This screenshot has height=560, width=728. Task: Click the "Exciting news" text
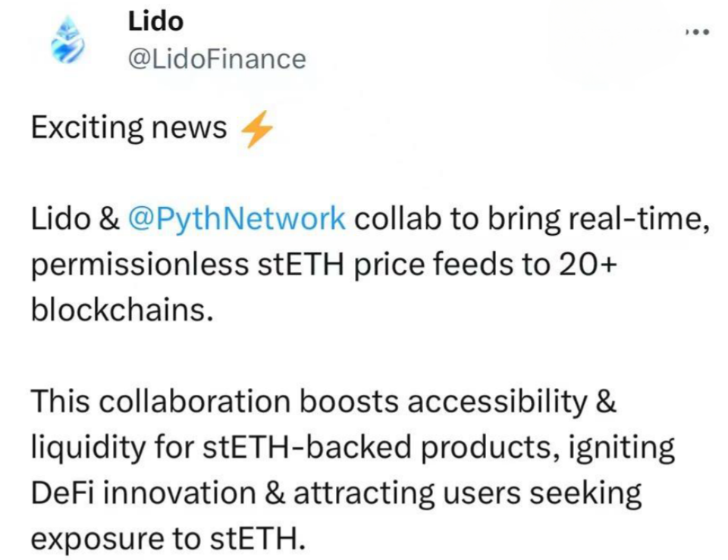[128, 128]
